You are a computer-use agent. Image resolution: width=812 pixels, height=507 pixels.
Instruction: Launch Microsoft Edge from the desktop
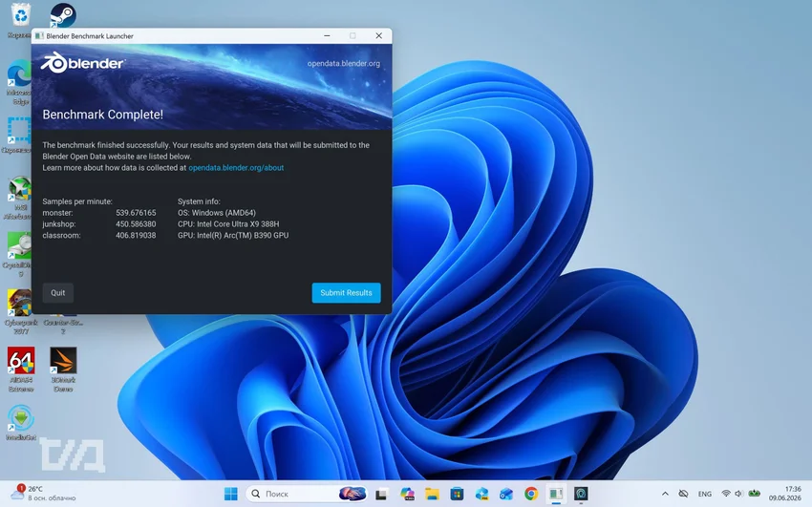pyautogui.click(x=20, y=82)
